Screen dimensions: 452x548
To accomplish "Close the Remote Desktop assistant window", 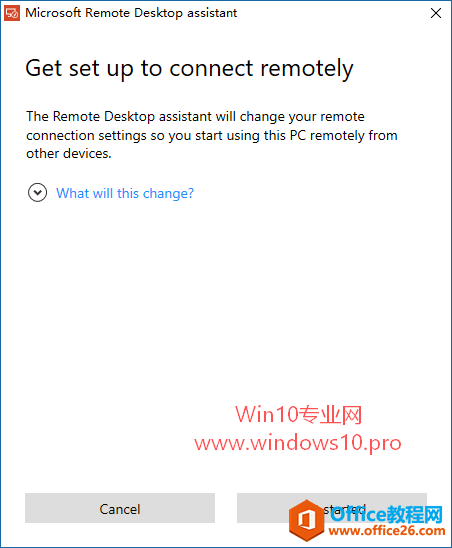I will (436, 13).
